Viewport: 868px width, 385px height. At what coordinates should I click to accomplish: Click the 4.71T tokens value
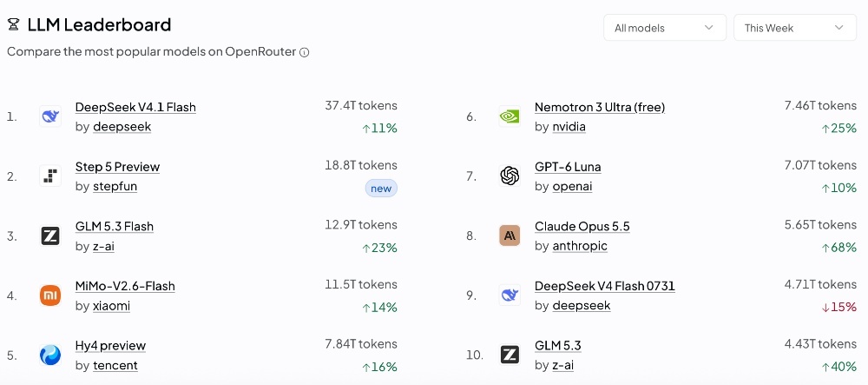click(820, 285)
